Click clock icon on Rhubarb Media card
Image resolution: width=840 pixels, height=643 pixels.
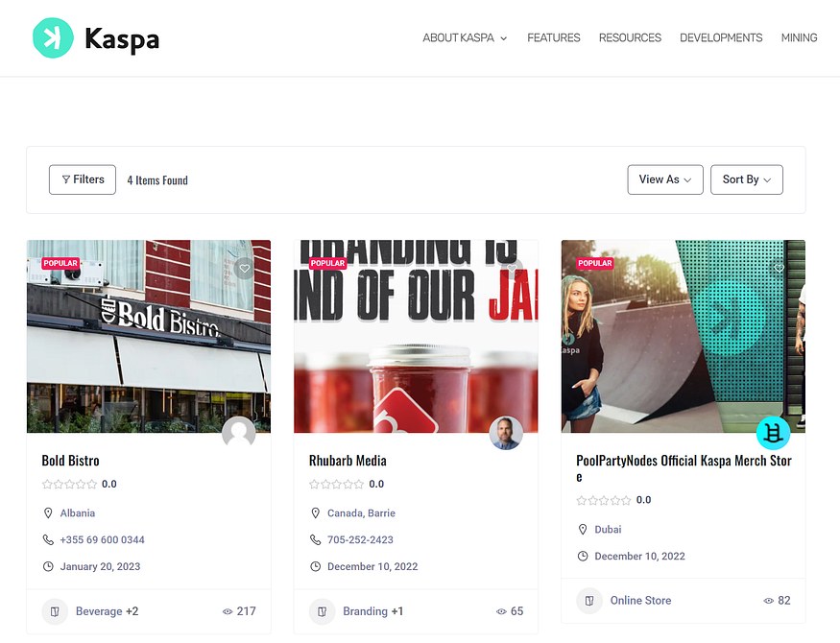[x=316, y=566]
